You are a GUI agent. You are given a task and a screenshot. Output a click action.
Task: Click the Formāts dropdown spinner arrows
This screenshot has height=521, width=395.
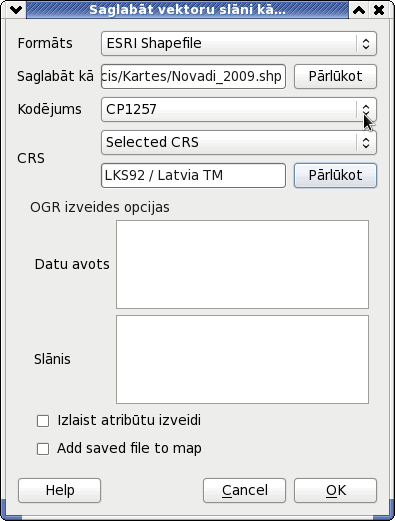pos(366,43)
